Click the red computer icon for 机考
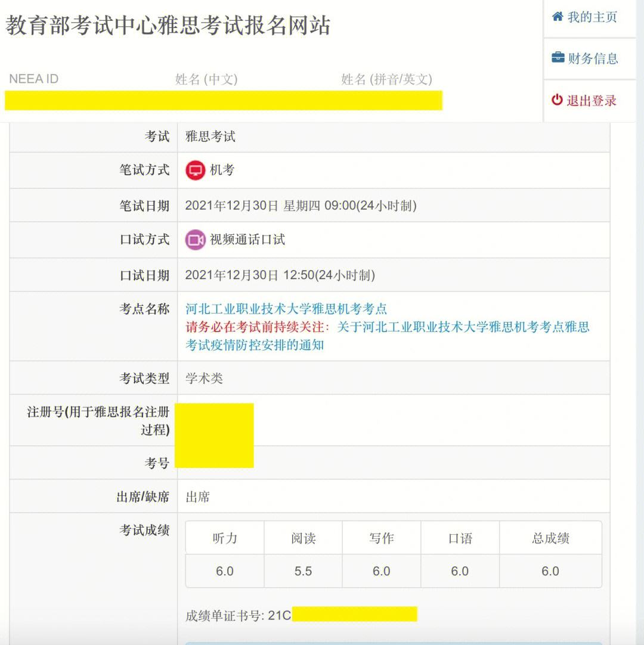Viewport: 644px width, 645px height. pyautogui.click(x=195, y=170)
